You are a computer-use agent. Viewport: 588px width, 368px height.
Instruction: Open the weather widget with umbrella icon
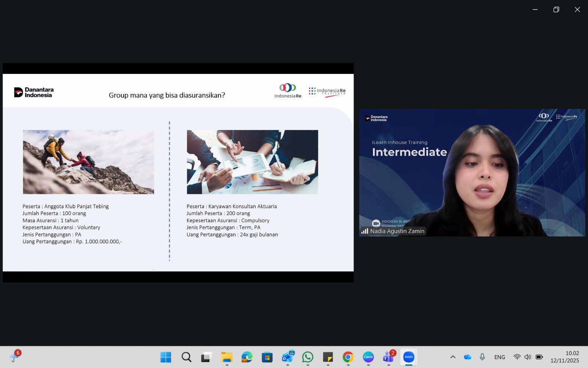coord(15,357)
